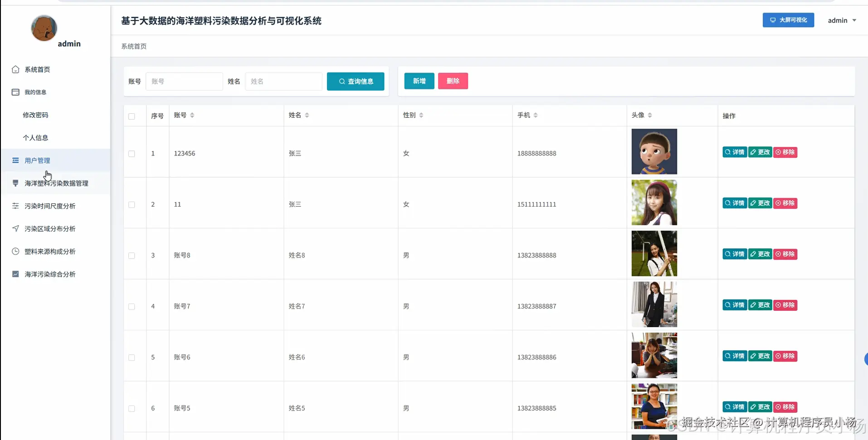Click the list icon beside 用户管理
The width and height of the screenshot is (868, 440).
[15, 160]
